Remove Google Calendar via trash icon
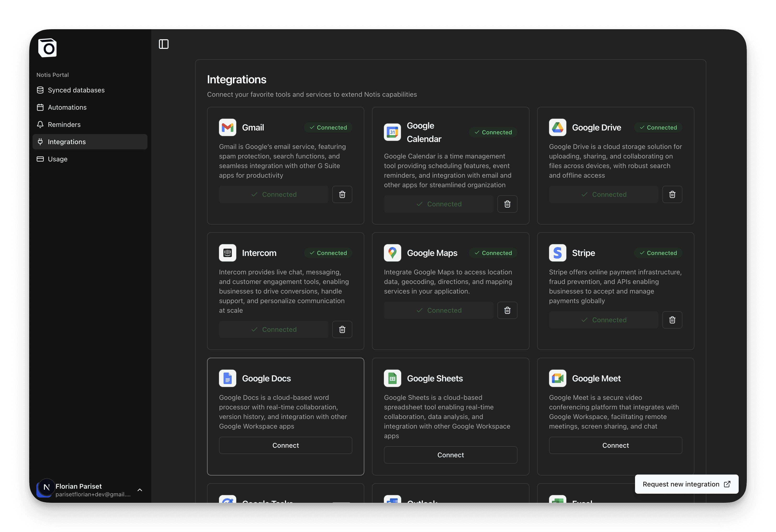The image size is (776, 532). click(x=507, y=204)
